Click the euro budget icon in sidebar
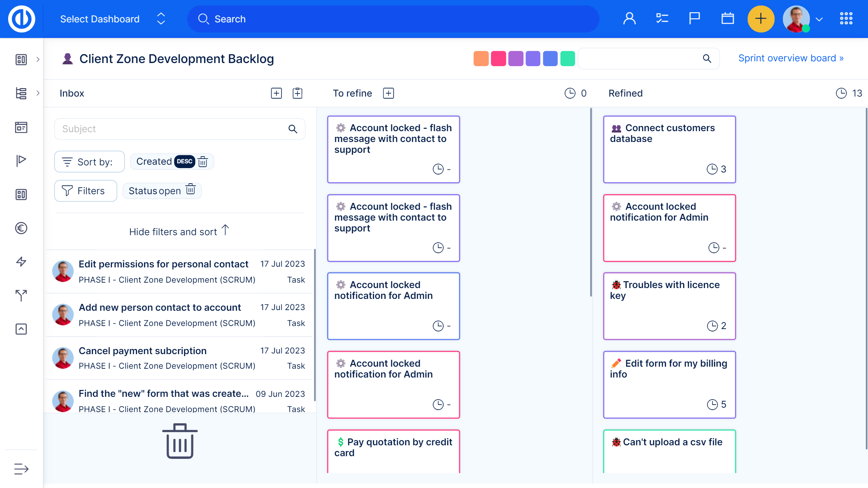The height and width of the screenshot is (488, 868). click(x=21, y=228)
